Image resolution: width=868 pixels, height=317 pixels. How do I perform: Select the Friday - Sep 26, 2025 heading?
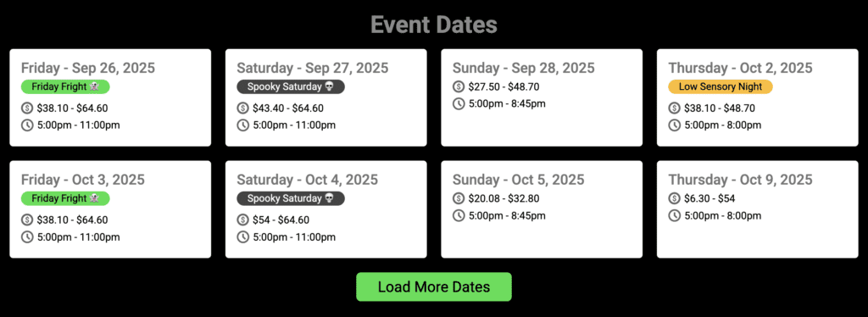click(x=88, y=68)
